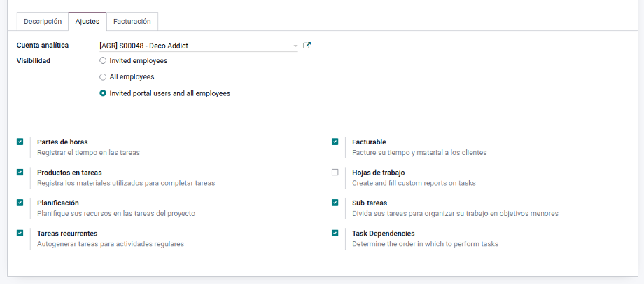Uncheck the Task Dependencies checkbox
Viewport: 644px width, 284px height.
(335, 234)
